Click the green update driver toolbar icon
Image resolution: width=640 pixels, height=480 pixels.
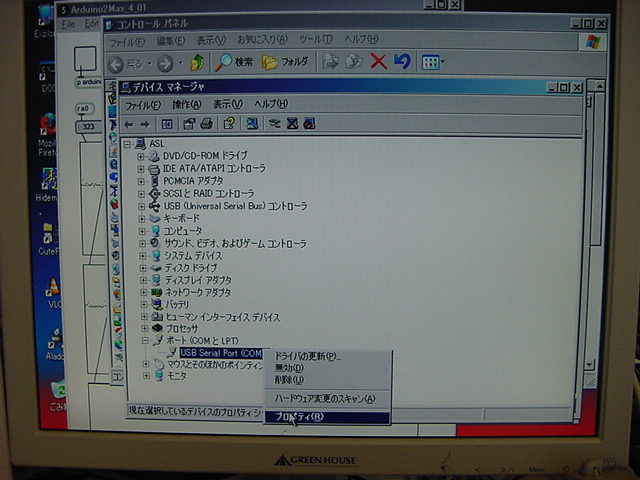(x=274, y=123)
